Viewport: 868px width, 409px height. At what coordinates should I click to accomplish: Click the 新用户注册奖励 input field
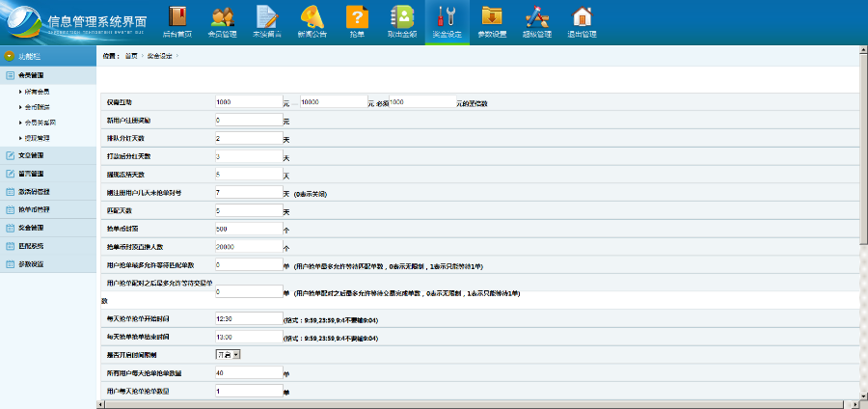point(249,120)
